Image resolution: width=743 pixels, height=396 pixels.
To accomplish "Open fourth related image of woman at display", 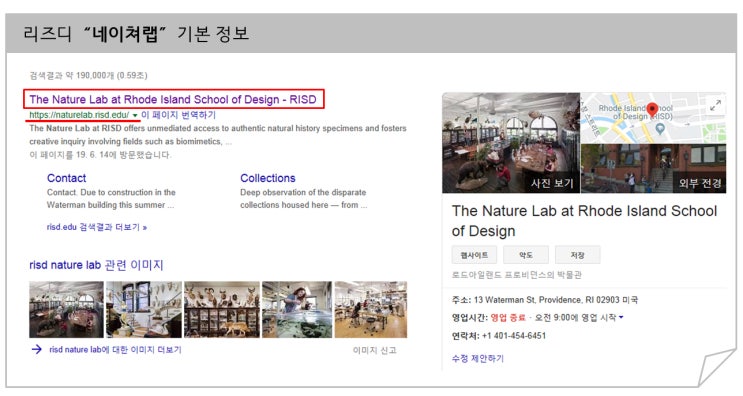I will click(297, 309).
